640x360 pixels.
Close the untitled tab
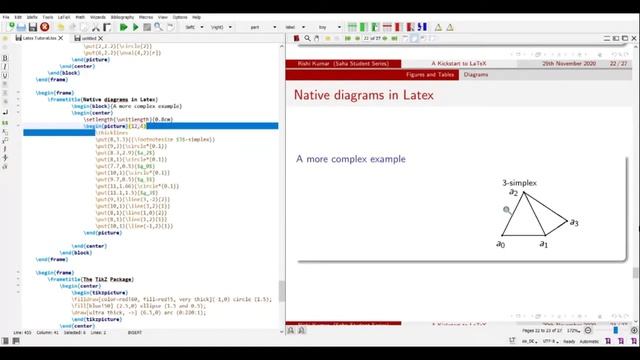[100, 38]
